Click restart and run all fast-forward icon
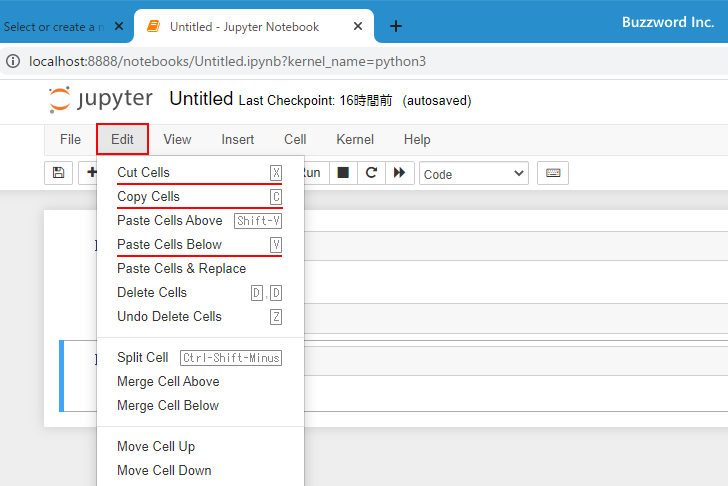 (400, 173)
